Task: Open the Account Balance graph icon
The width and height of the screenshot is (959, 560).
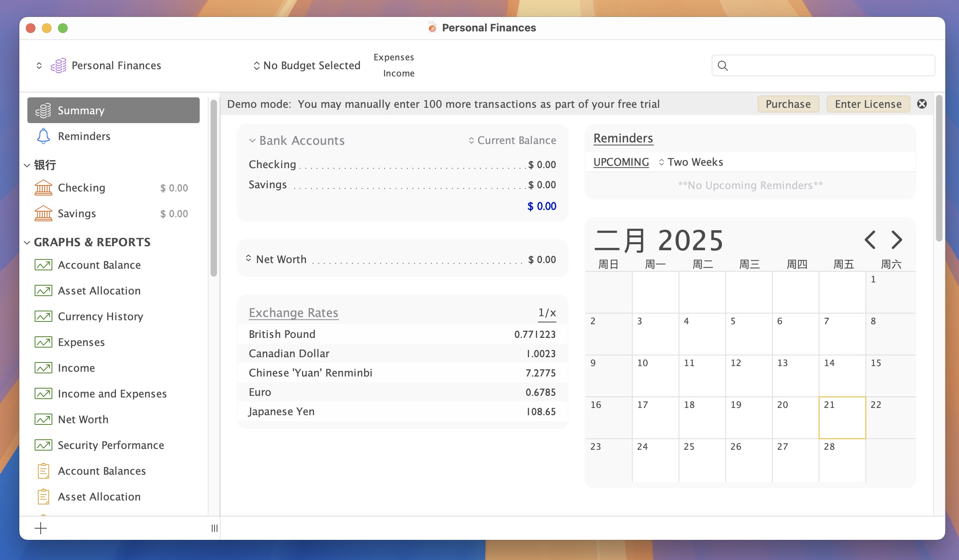Action: [43, 265]
